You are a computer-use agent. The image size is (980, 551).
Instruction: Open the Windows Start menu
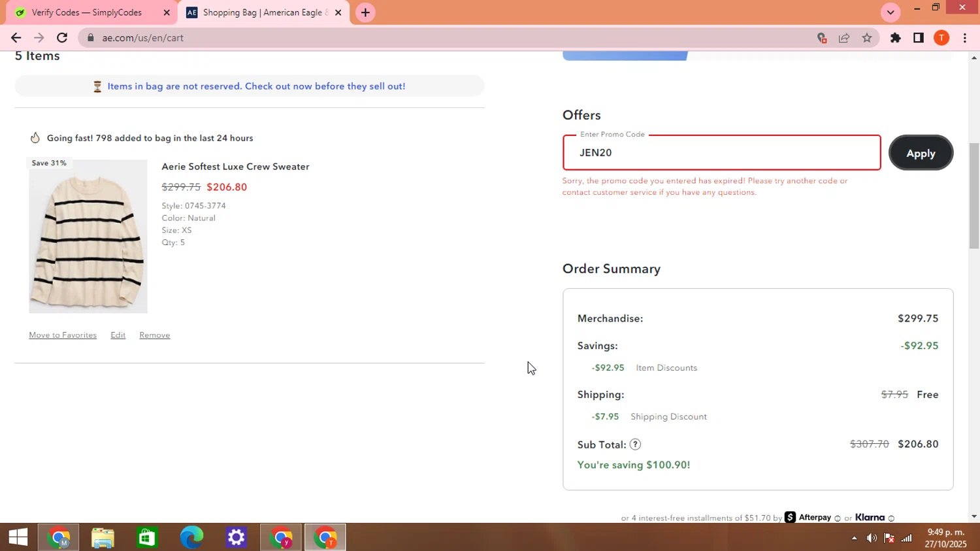18,537
